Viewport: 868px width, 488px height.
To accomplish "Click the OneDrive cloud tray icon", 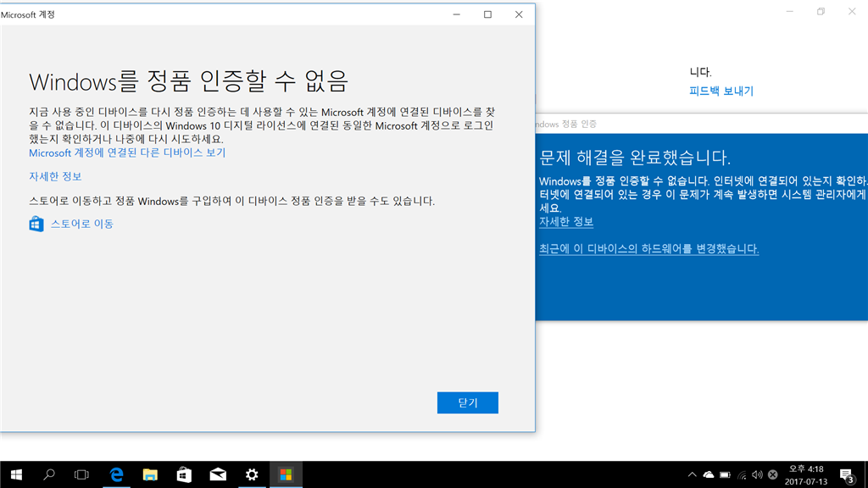I will [x=709, y=474].
